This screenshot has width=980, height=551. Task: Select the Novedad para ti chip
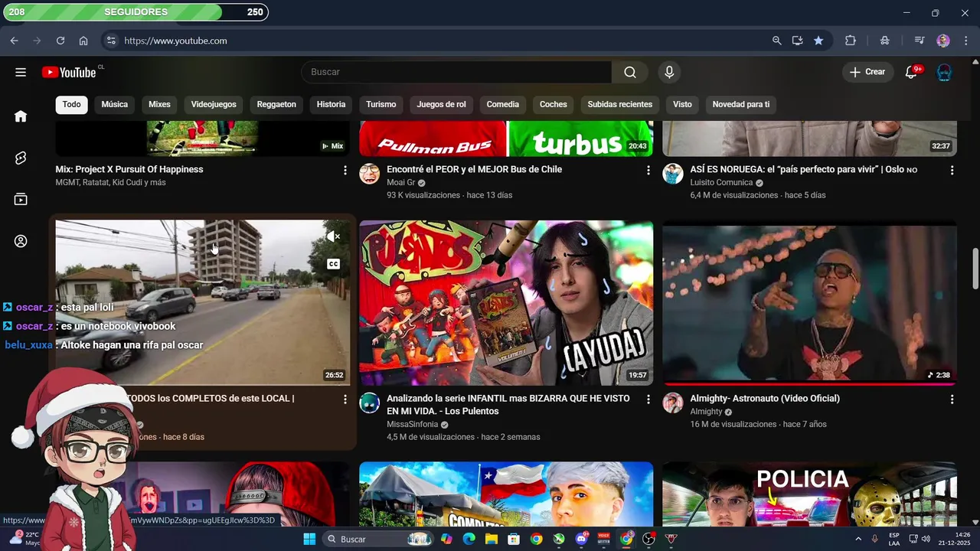coord(741,104)
